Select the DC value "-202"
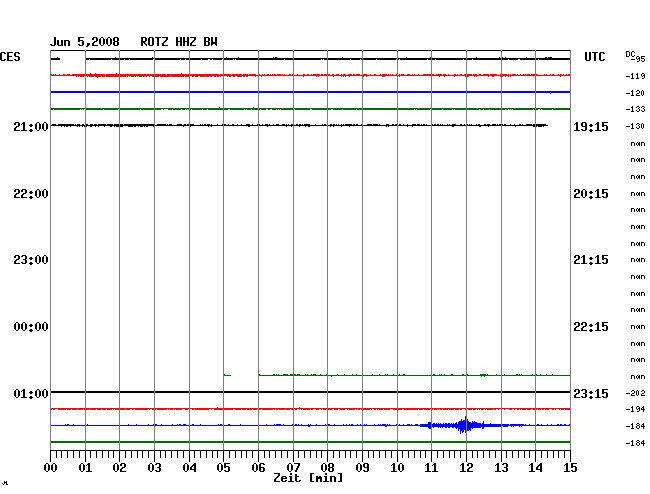 coord(635,393)
